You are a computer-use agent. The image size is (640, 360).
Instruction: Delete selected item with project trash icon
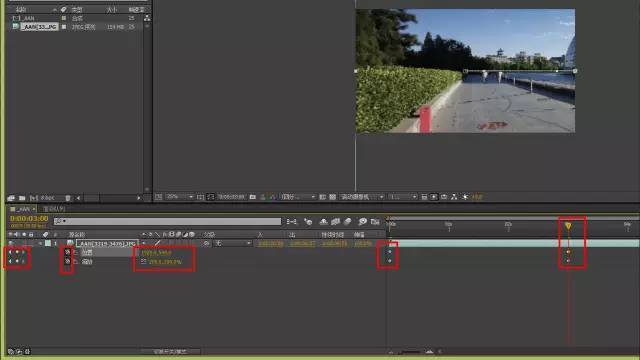pyautogui.click(x=68, y=198)
